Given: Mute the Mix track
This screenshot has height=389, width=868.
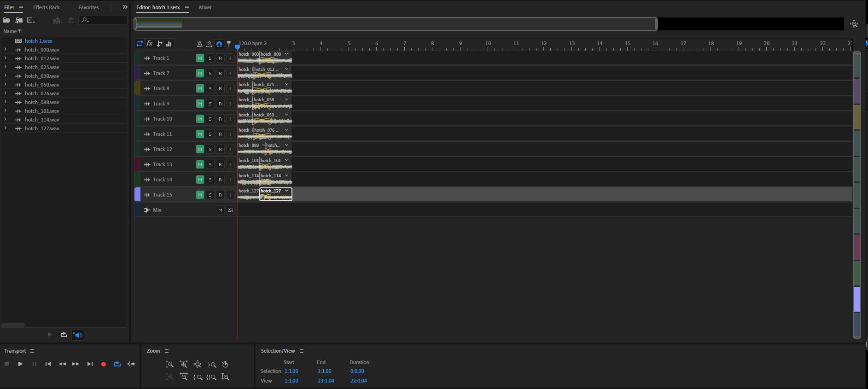Looking at the screenshot, I should [220, 210].
